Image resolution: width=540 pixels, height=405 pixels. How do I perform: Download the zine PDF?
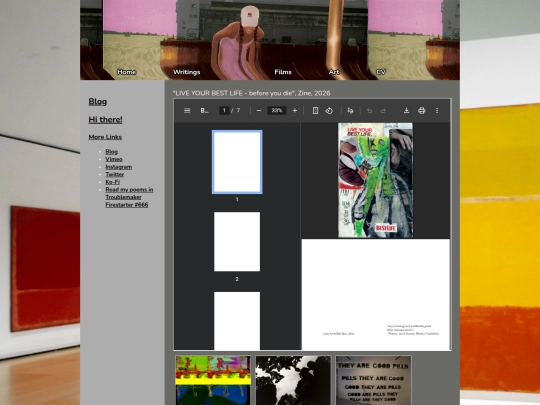point(406,111)
